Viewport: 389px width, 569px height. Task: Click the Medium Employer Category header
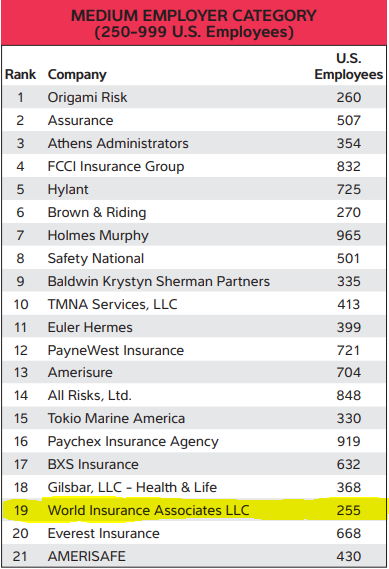(194, 23)
